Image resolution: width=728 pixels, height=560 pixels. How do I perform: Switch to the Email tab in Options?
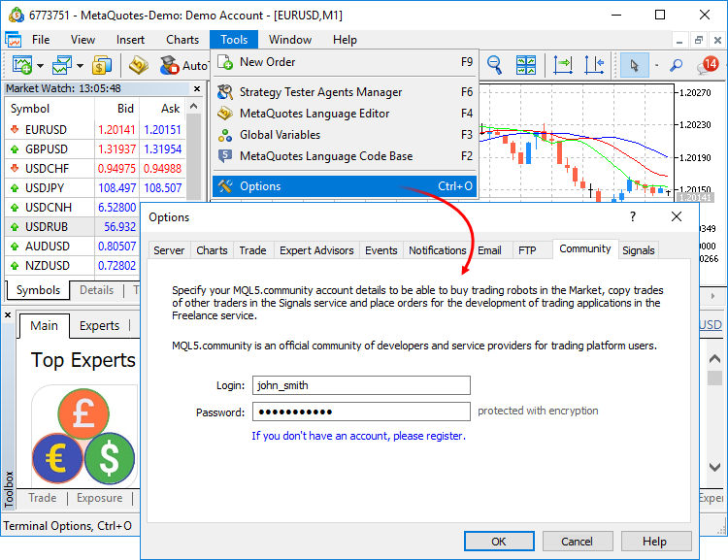[x=490, y=250]
